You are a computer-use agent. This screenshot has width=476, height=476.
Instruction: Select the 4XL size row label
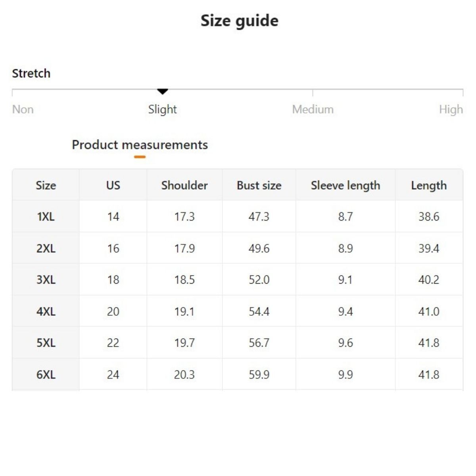[46, 311]
